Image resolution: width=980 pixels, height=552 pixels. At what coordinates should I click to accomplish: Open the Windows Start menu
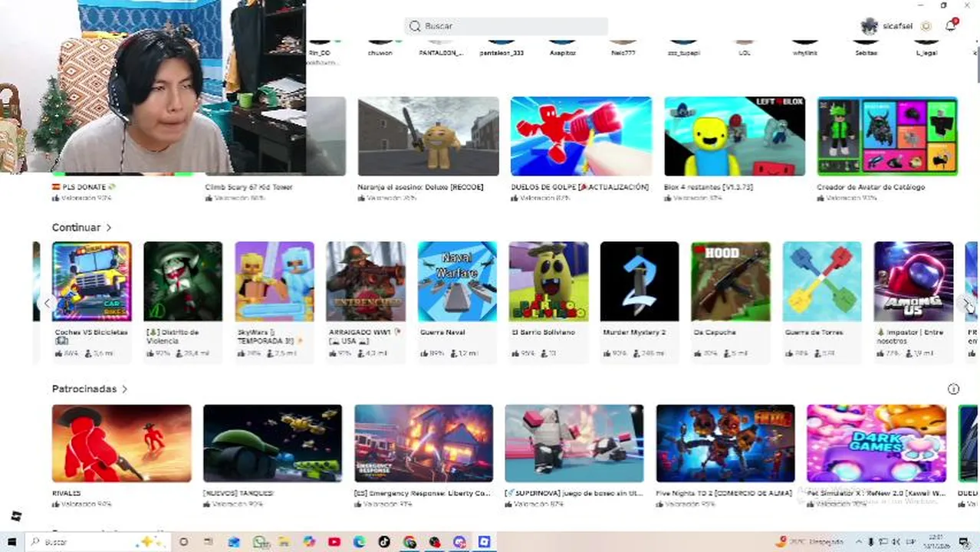[12, 542]
